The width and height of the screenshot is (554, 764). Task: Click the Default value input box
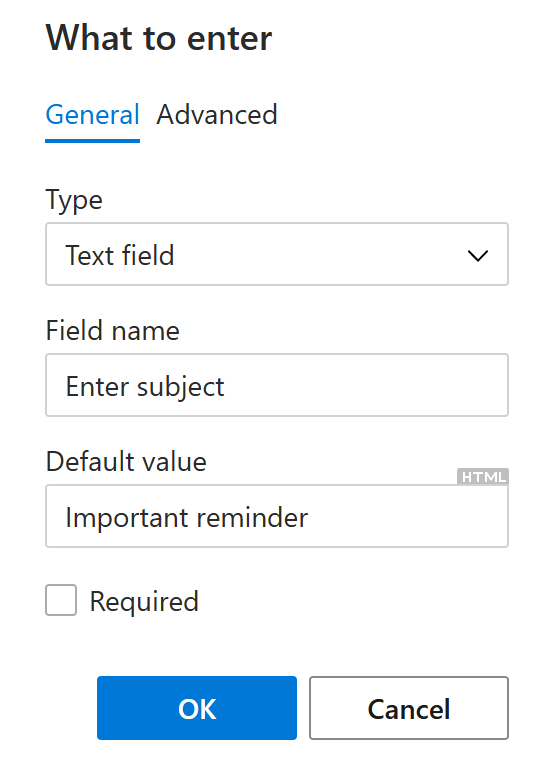(x=277, y=516)
